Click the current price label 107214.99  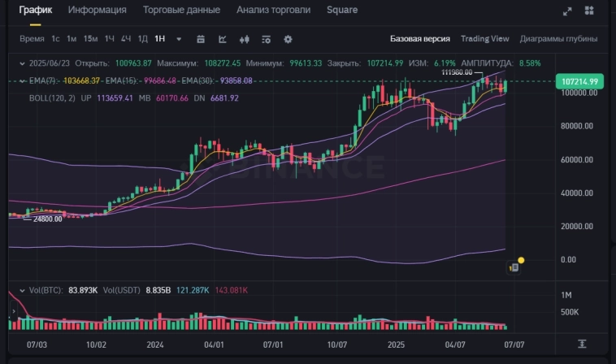tap(579, 82)
